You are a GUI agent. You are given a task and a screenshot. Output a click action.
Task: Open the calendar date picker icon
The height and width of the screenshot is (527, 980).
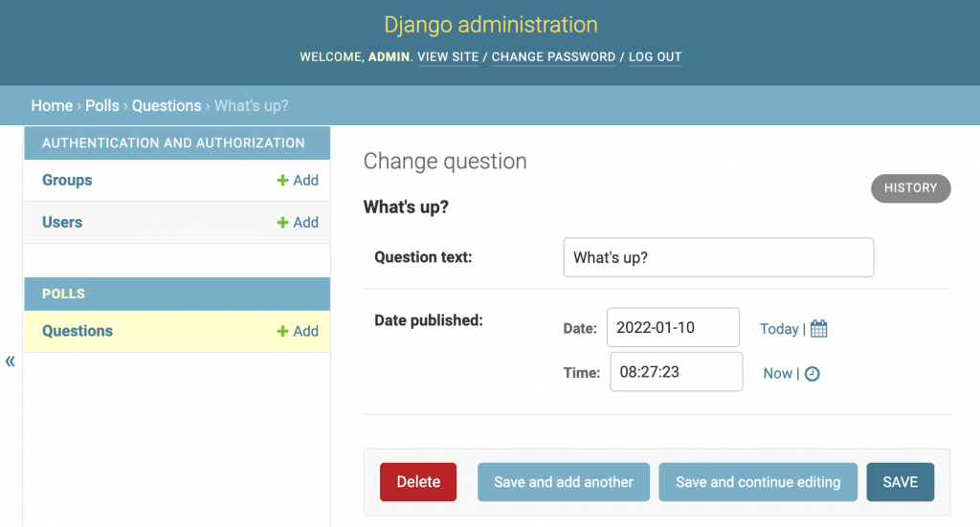tap(819, 328)
